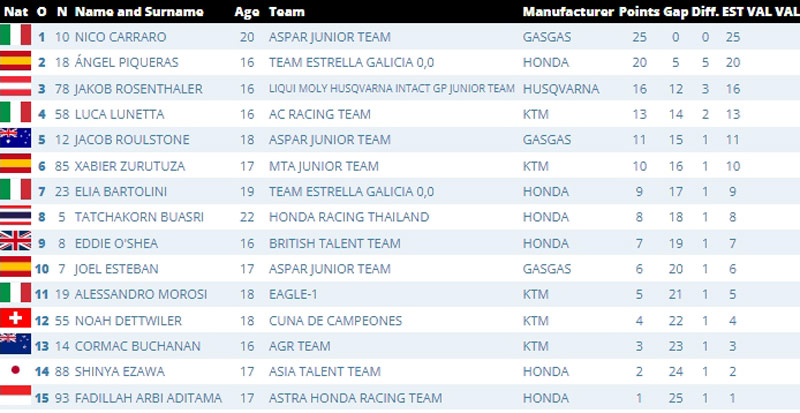
Task: Click the British flag beside Eddie O'Shea
Action: [x=16, y=243]
